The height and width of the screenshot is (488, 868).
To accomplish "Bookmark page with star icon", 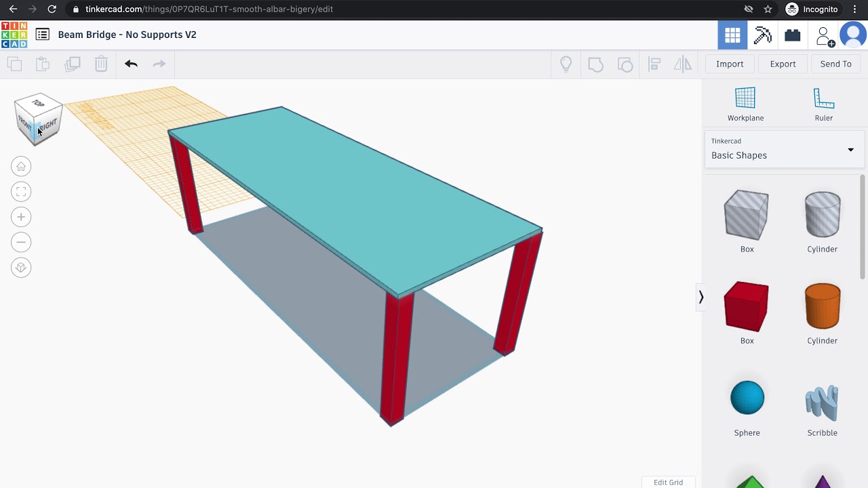I will point(768,9).
